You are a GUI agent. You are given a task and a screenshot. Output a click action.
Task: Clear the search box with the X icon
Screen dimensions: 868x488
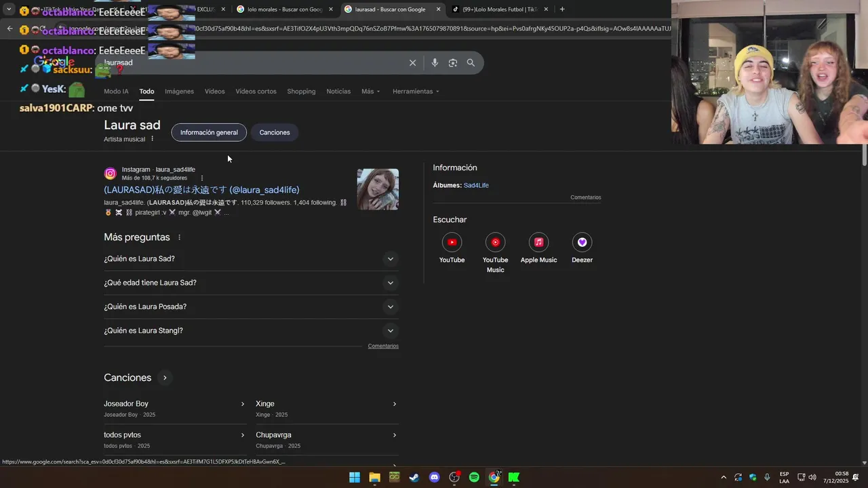(x=412, y=63)
